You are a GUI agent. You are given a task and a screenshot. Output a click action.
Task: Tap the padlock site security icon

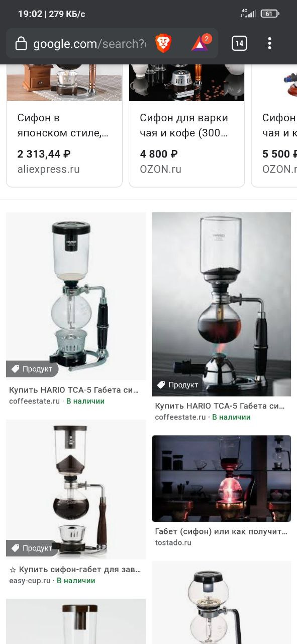(21, 44)
